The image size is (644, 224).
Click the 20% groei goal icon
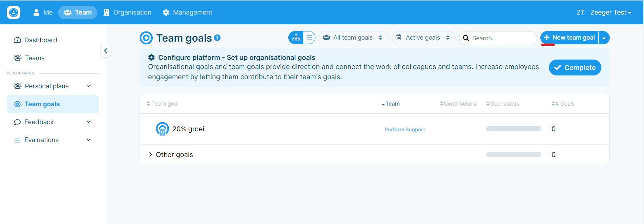162,129
